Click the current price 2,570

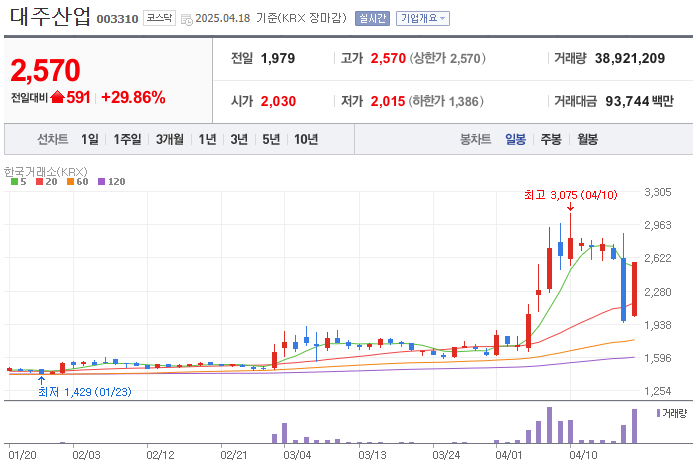tap(45, 71)
